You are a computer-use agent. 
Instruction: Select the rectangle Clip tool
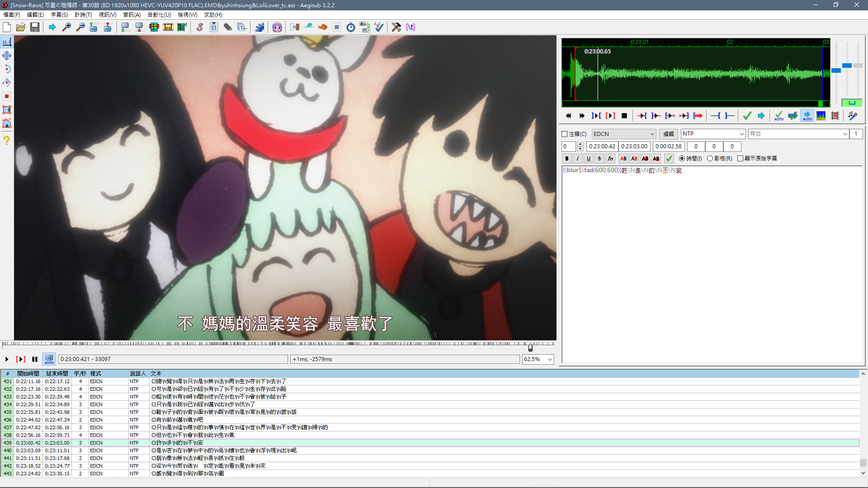(7, 110)
